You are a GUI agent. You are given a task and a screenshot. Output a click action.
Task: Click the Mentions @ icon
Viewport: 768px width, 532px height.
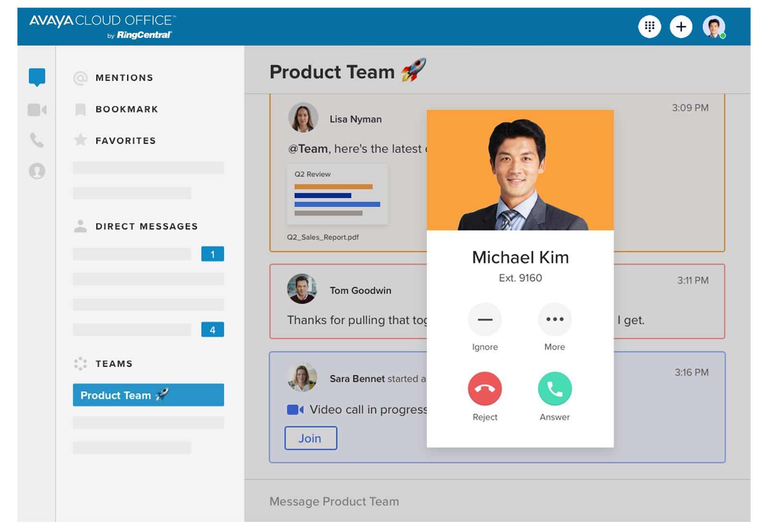81,78
